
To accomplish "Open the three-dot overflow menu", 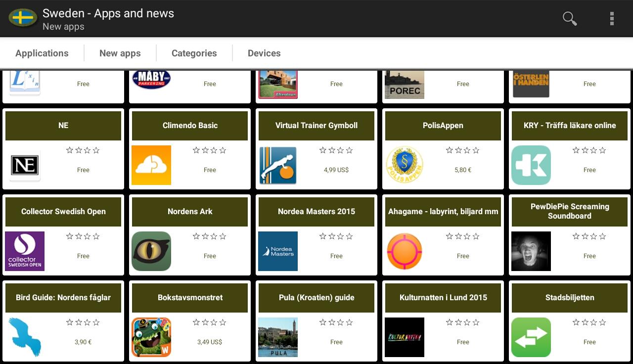I will pos(612,19).
